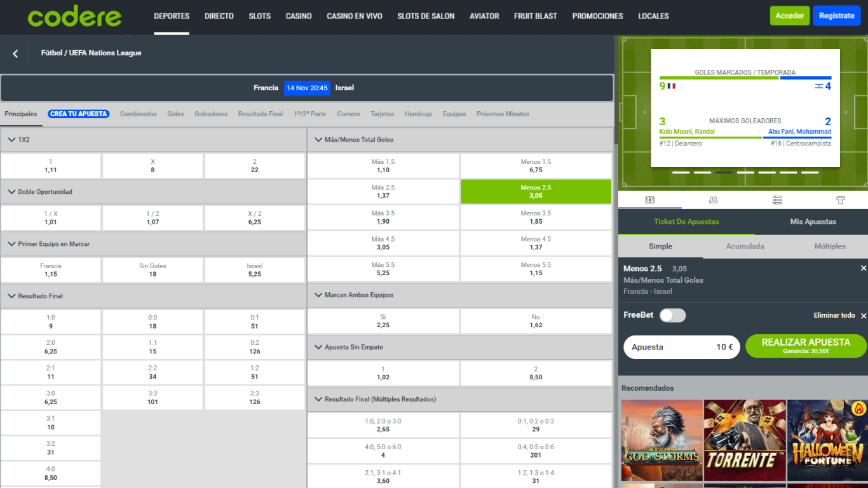The image size is (868, 488).
Task: Click the 14 Nov 20:45 match time badge
Action: coord(307,88)
